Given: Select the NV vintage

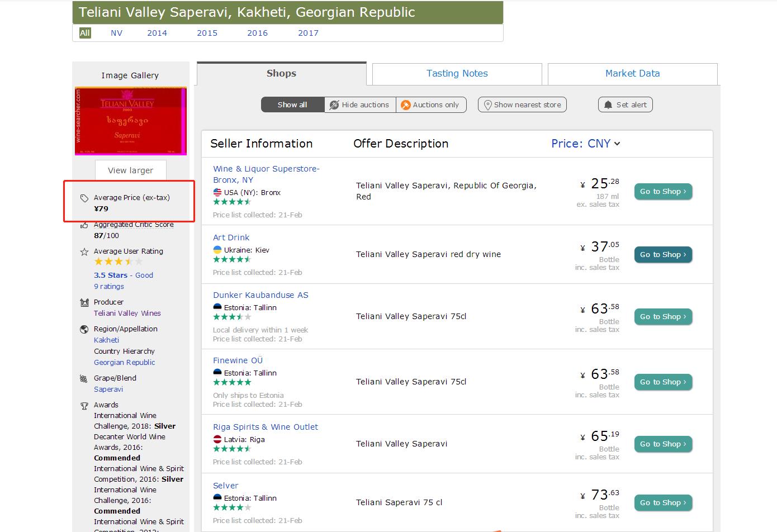Looking at the screenshot, I should coord(116,33).
